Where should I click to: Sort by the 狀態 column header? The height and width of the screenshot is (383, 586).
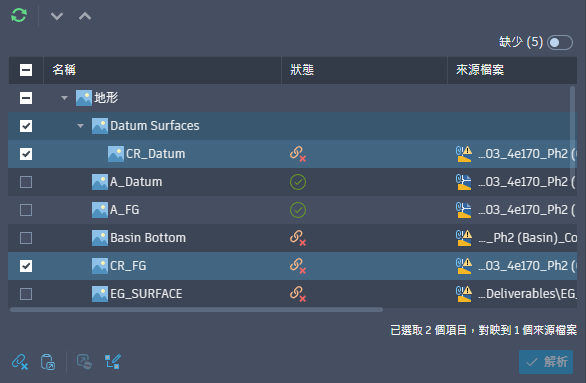click(x=302, y=70)
